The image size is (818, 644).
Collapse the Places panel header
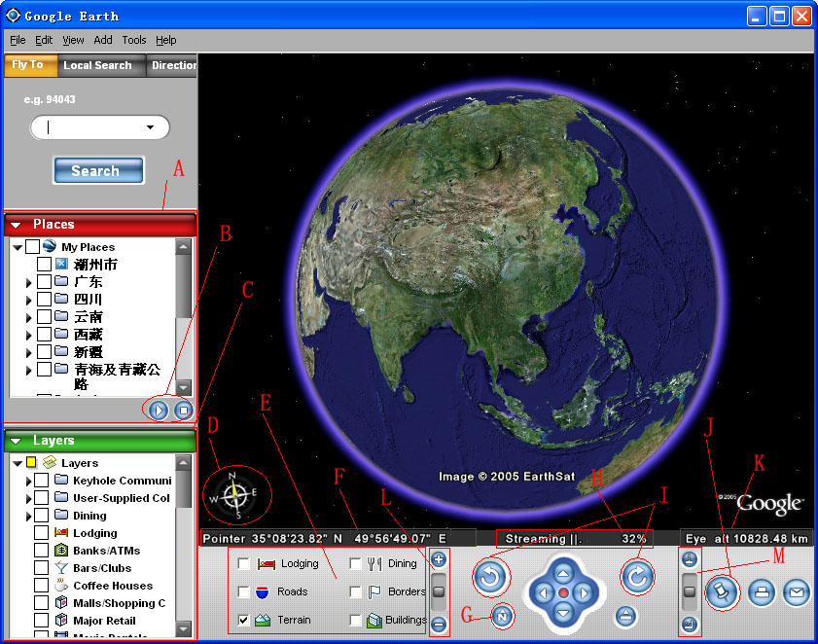point(16,225)
